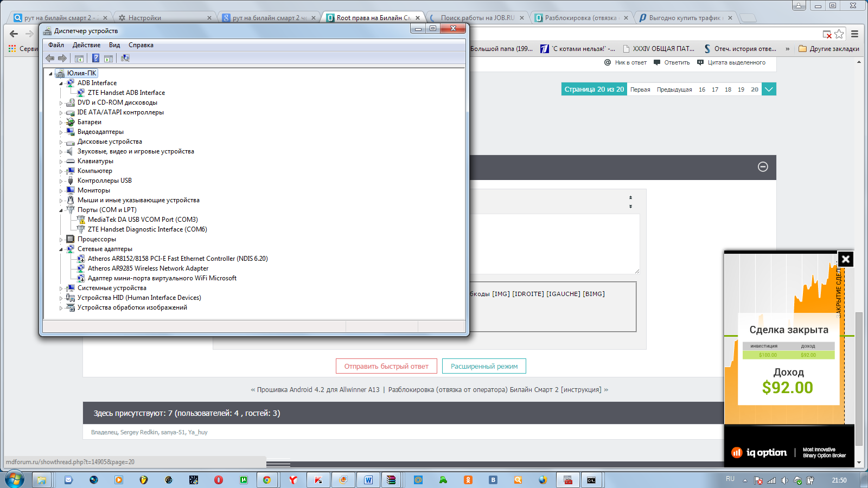Scan for hardware changes toolbar icon
The image size is (868, 488).
pyautogui.click(x=125, y=58)
